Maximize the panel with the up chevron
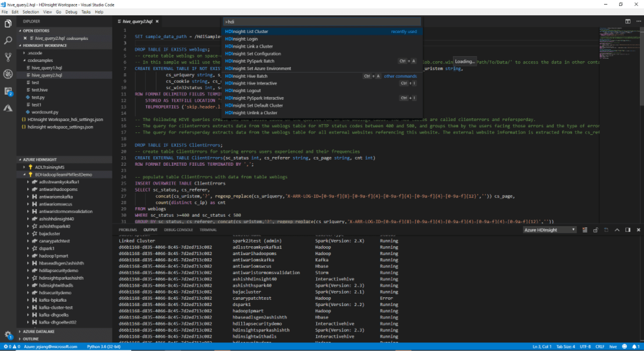Screen dimensions: 644x363 pos(617,230)
